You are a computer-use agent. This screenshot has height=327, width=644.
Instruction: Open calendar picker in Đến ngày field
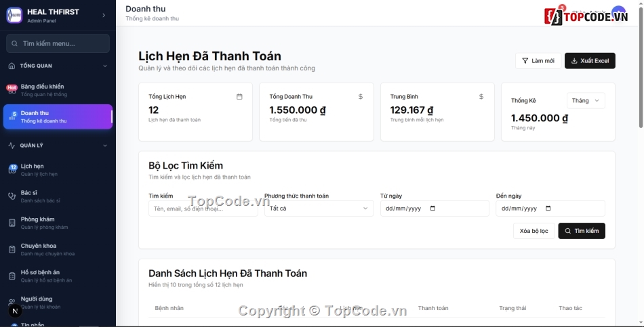548,209
